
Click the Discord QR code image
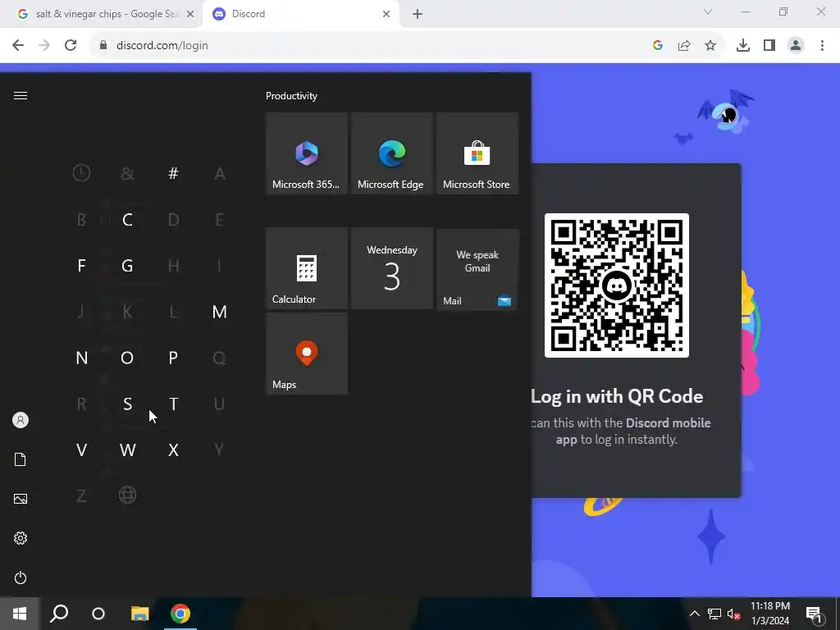(x=617, y=285)
